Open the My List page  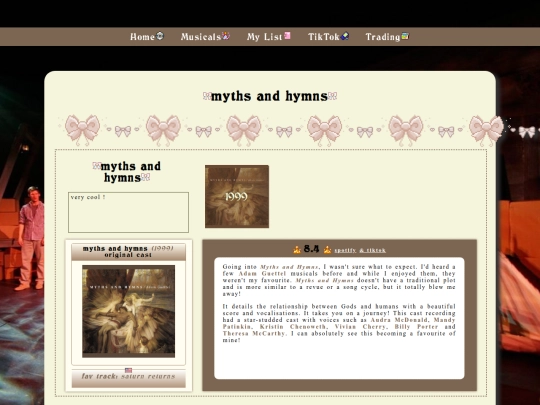264,37
